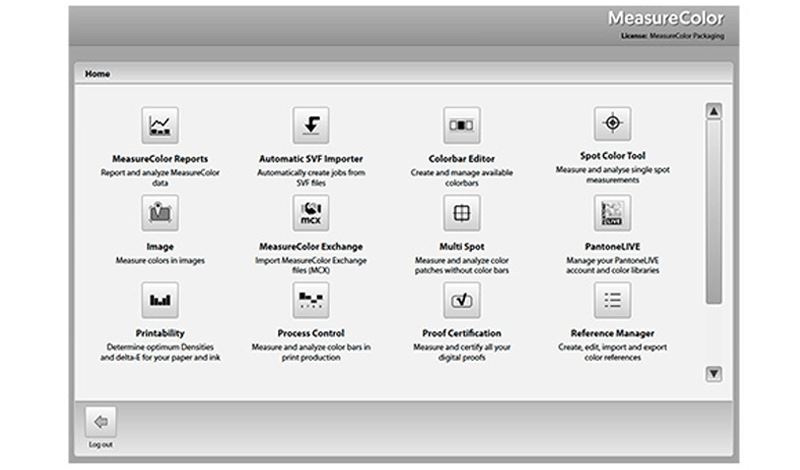Launch the Multi Spot icon
This screenshot has height=470, width=800.
tap(462, 213)
